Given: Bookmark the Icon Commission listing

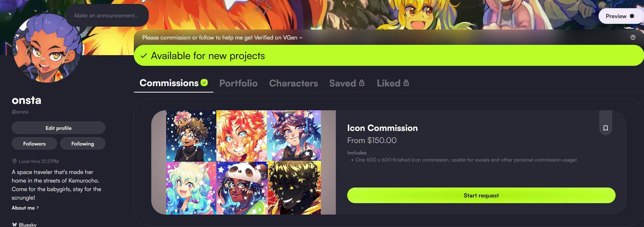Looking at the screenshot, I should tap(606, 128).
